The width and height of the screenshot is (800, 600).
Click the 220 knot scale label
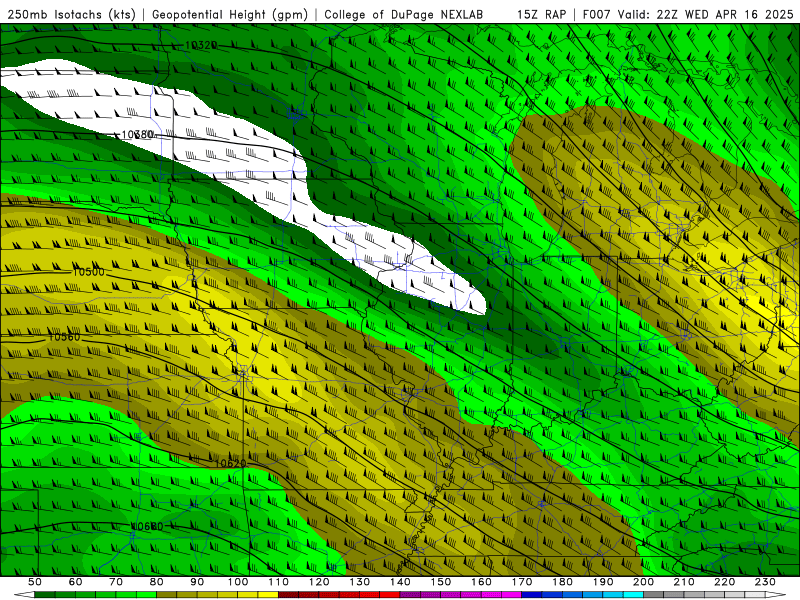(724, 582)
